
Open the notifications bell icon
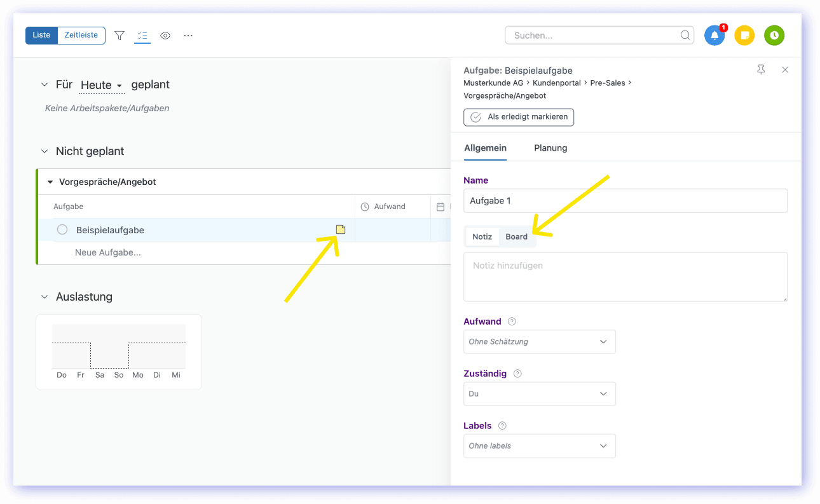(x=714, y=36)
